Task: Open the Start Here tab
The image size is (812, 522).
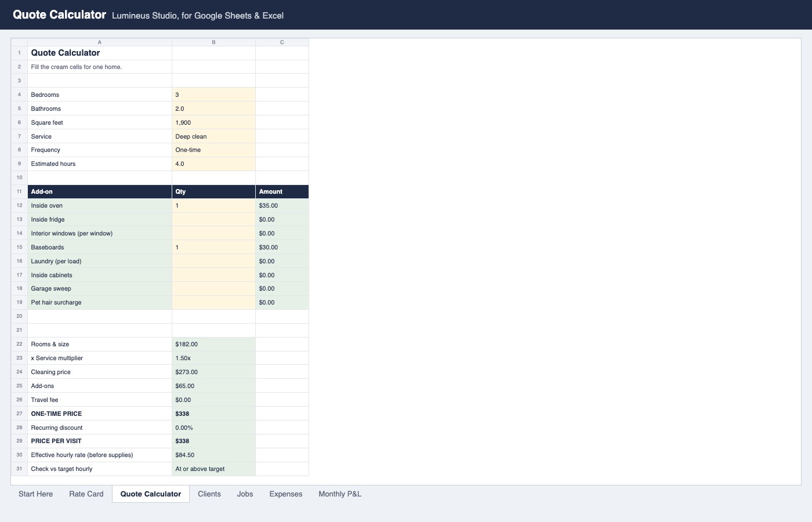Action: click(35, 494)
